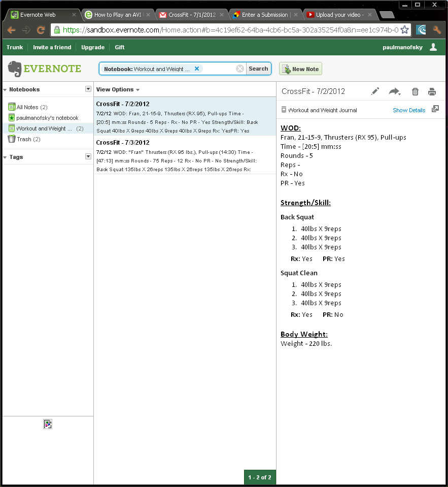Open a new browser tab
The image size is (448, 487).
pos(387,15)
